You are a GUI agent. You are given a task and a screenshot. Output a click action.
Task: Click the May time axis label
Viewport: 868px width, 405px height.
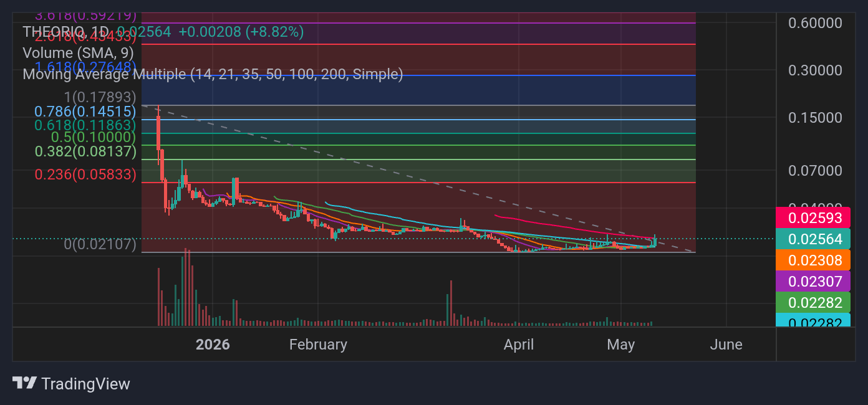620,345
